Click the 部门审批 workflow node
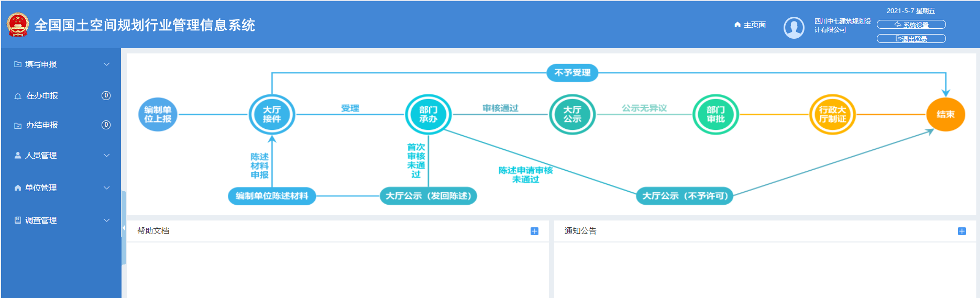The width and height of the screenshot is (980, 298). click(x=715, y=114)
